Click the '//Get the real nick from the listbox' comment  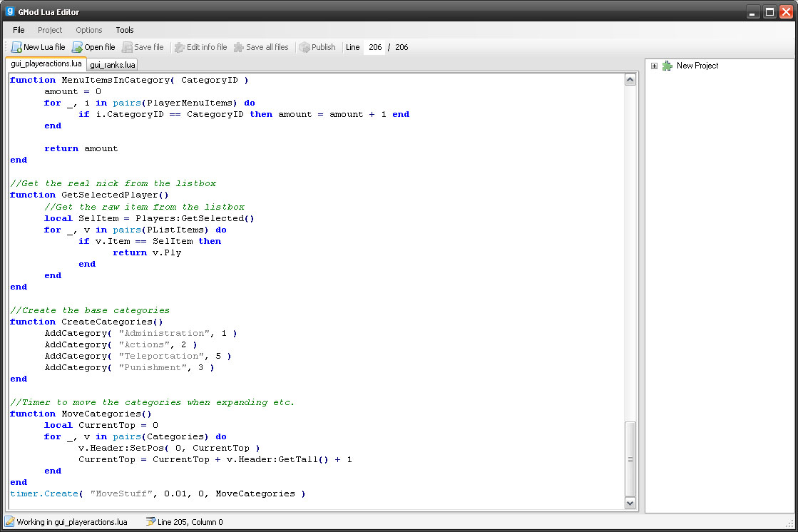point(113,183)
